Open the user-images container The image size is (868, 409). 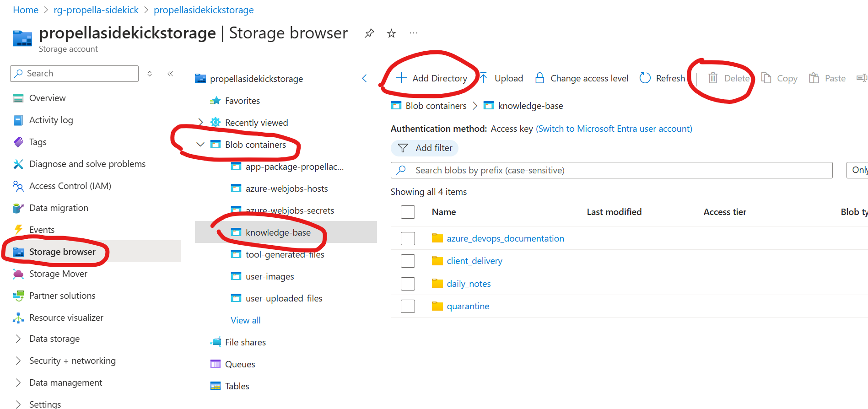270,276
